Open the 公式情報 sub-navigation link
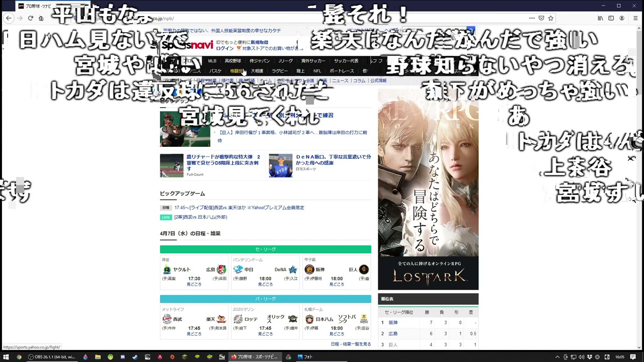The height and width of the screenshot is (362, 644). (378, 80)
